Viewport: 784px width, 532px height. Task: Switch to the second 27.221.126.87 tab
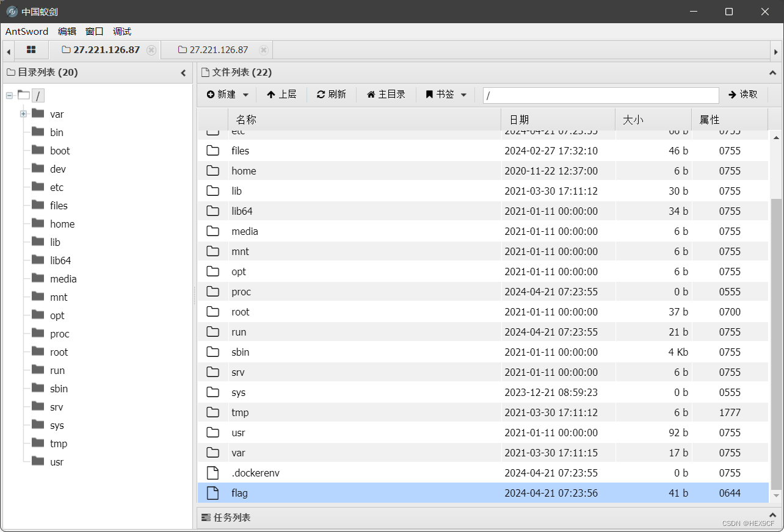pyautogui.click(x=217, y=49)
